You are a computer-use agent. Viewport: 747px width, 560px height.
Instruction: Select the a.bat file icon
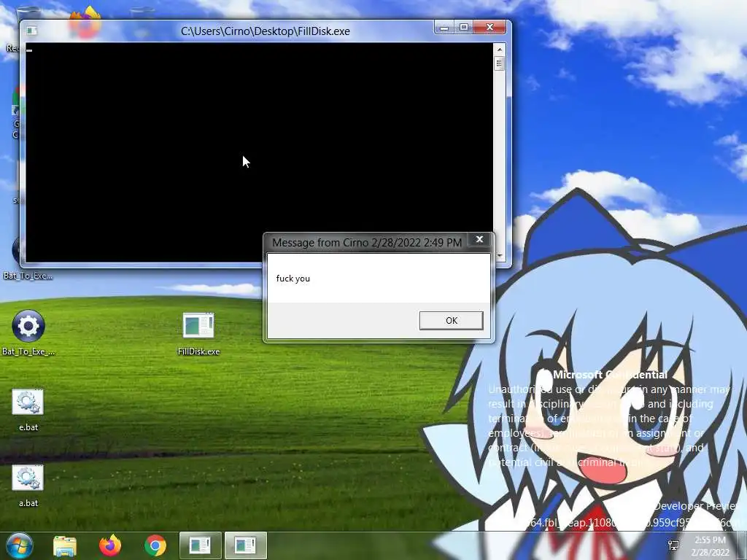pyautogui.click(x=28, y=478)
